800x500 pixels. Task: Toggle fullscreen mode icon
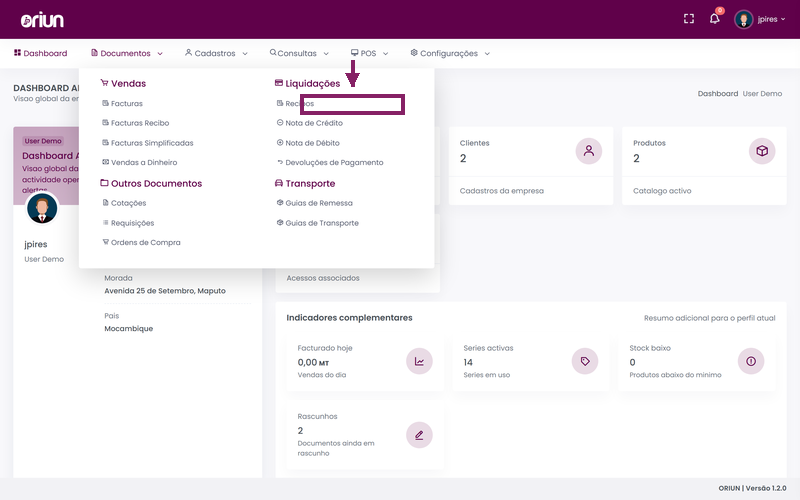689,19
